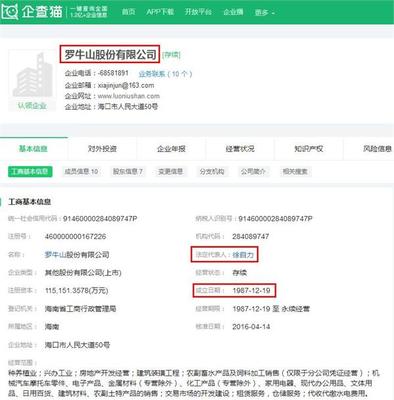Click the company phone number -68581891
394x400 pixels.
pos(113,73)
